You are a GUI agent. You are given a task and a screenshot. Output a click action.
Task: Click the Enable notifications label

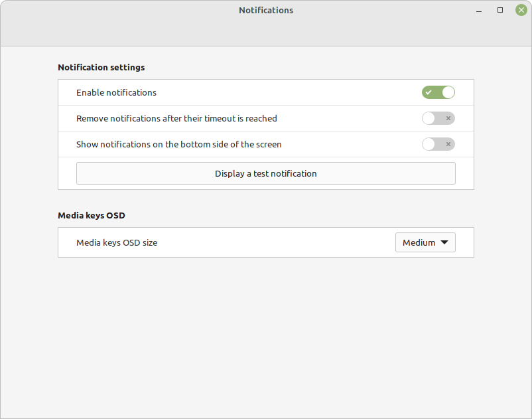pyautogui.click(x=116, y=92)
